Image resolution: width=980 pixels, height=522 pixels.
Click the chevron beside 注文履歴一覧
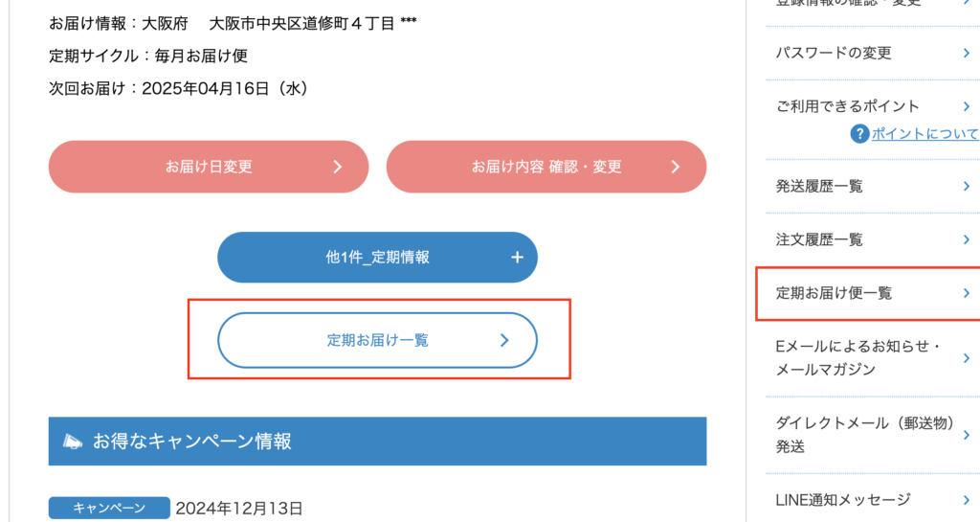point(967,239)
